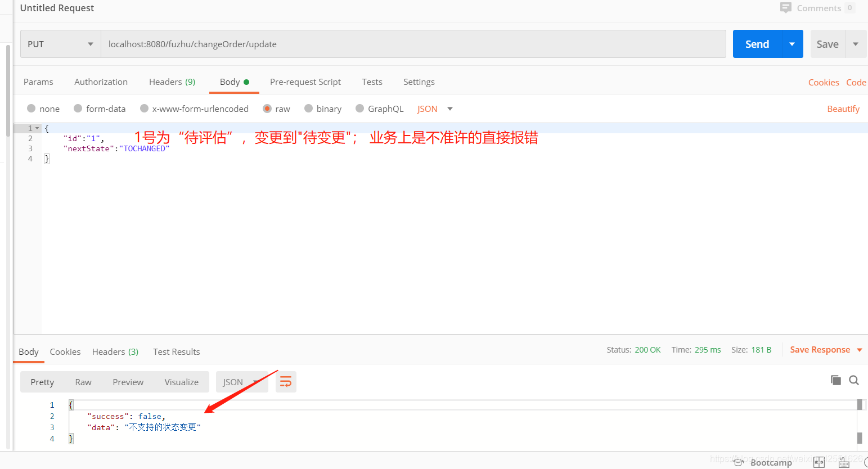Open the Save options dropdown arrow
Viewport: 868px width, 469px height.
click(x=856, y=44)
